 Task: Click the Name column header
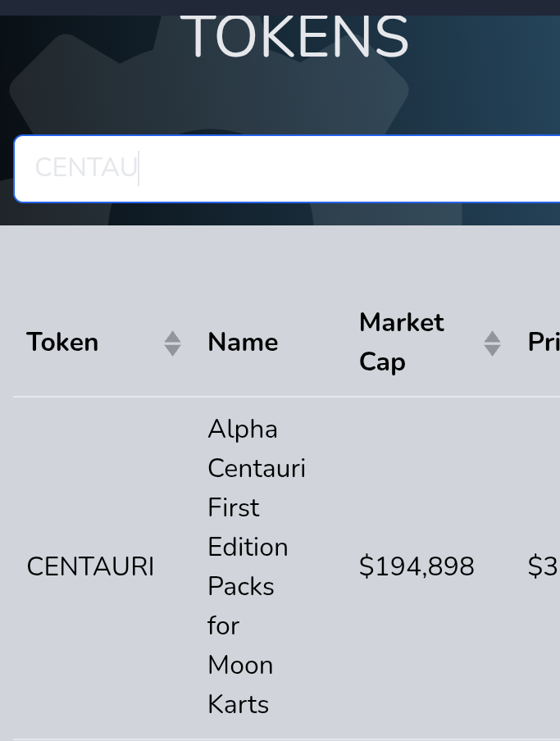coord(243,342)
